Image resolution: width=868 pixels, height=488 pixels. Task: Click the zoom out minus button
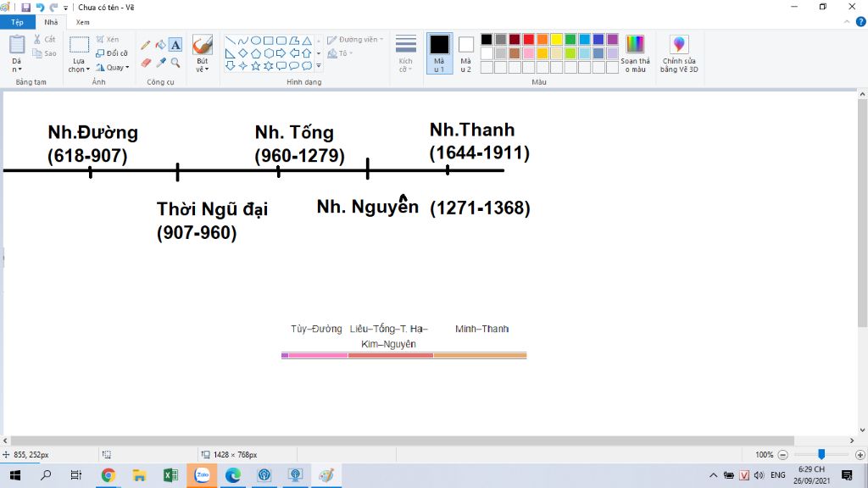coord(782,455)
